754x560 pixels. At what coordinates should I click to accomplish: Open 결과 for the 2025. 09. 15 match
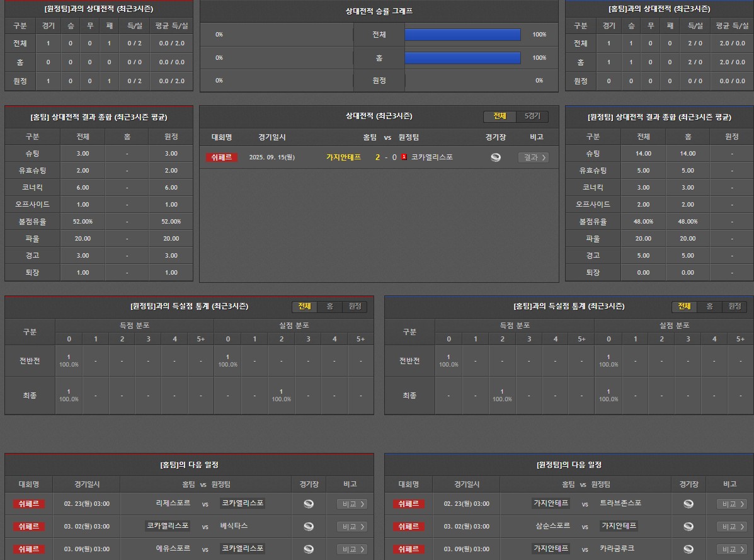click(x=533, y=157)
